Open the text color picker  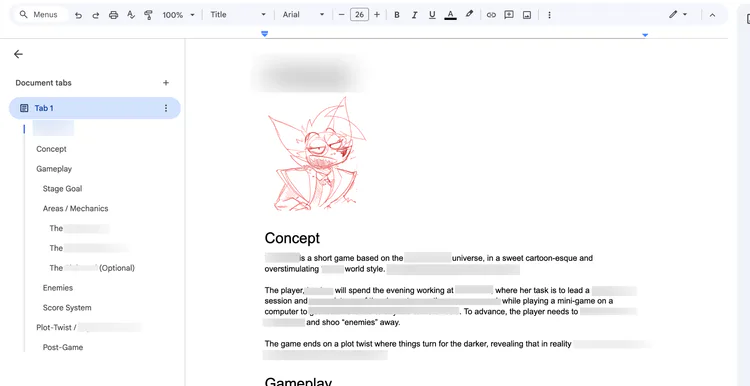(450, 15)
